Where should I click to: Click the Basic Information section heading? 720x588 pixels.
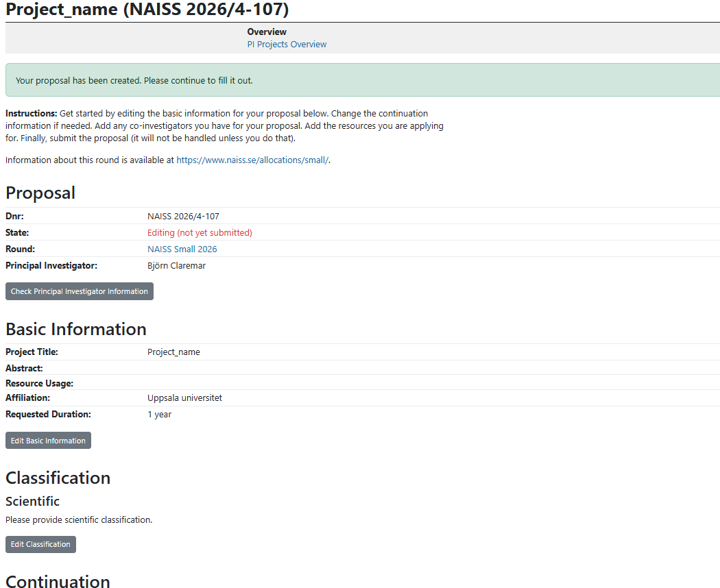pyautogui.click(x=76, y=329)
